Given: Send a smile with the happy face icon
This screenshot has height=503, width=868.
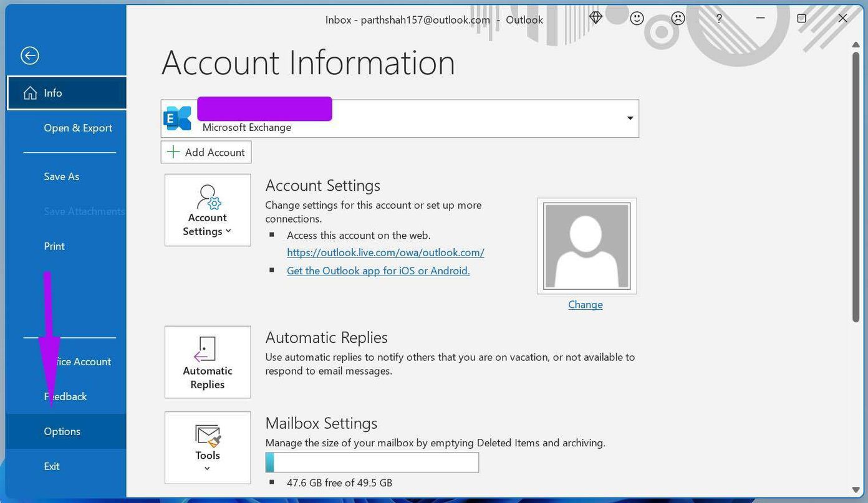Looking at the screenshot, I should pyautogui.click(x=637, y=19).
